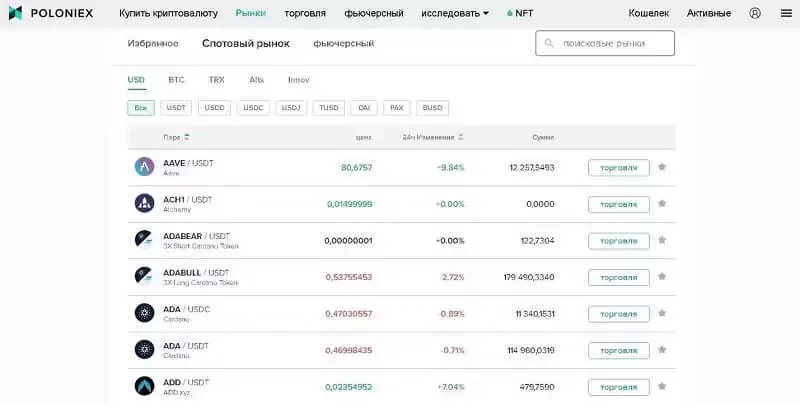Sort by the Пара column arrows
Screen dimensions: 800x404
[187, 137]
